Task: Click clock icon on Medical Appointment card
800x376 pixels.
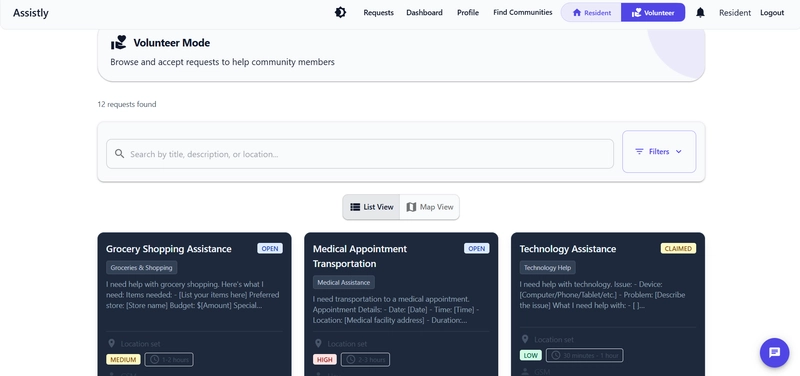Action: [x=350, y=360]
